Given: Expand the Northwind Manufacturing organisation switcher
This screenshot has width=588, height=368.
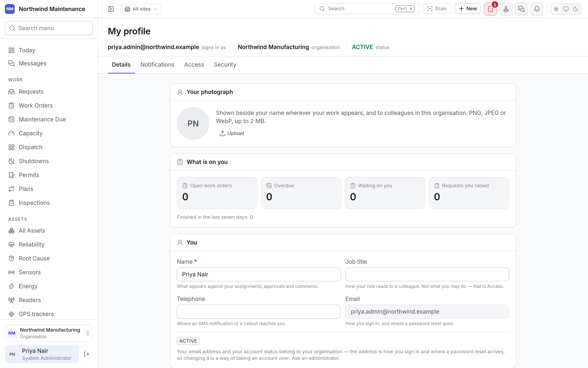Looking at the screenshot, I should 49,333.
